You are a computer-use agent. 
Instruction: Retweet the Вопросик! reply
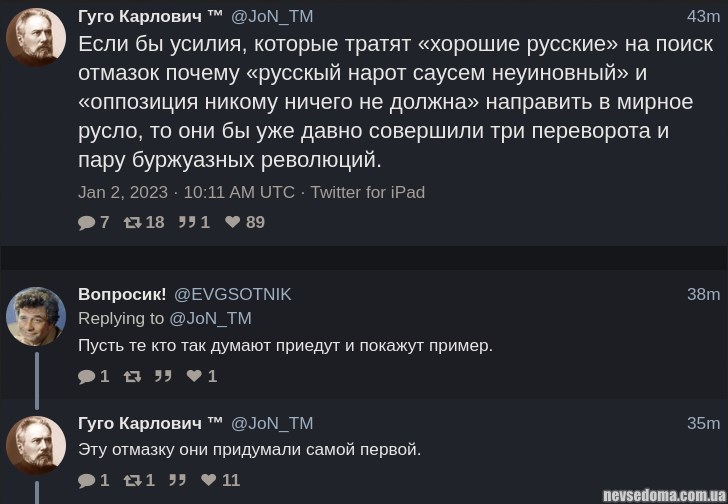click(131, 376)
